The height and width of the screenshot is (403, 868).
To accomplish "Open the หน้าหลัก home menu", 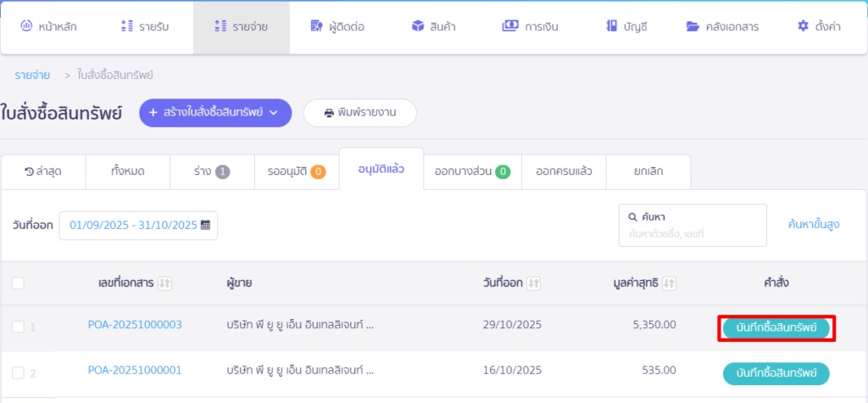I will 48,26.
